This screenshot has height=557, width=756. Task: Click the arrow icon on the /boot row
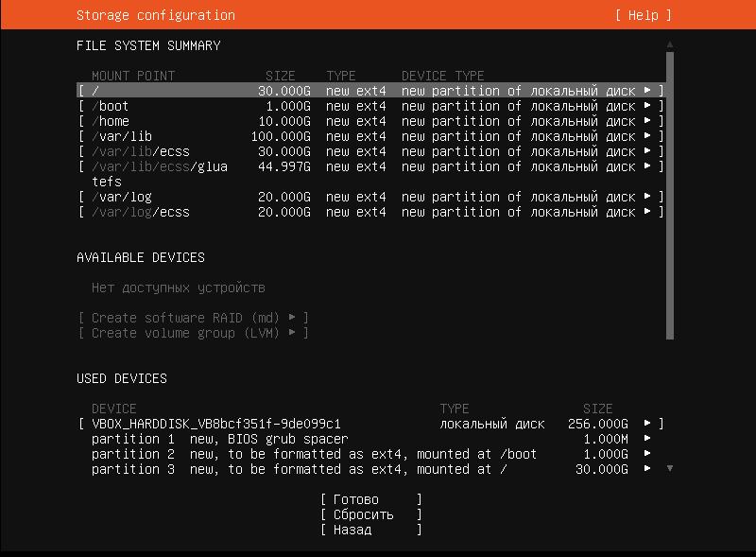coord(647,106)
